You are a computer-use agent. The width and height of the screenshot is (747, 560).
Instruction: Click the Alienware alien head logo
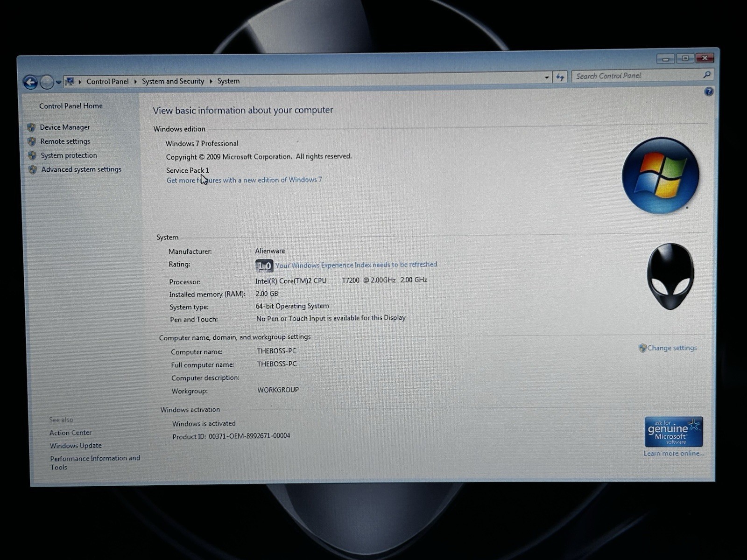point(670,276)
